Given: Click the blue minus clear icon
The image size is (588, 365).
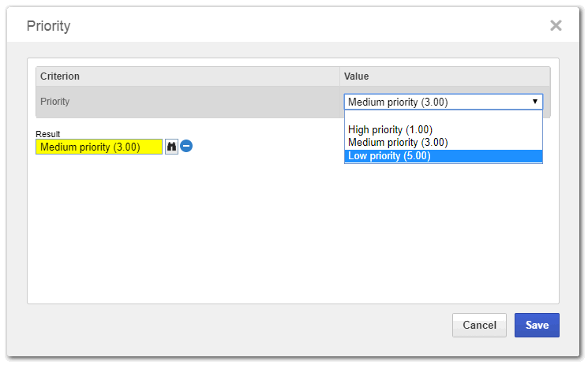Looking at the screenshot, I should (x=187, y=146).
